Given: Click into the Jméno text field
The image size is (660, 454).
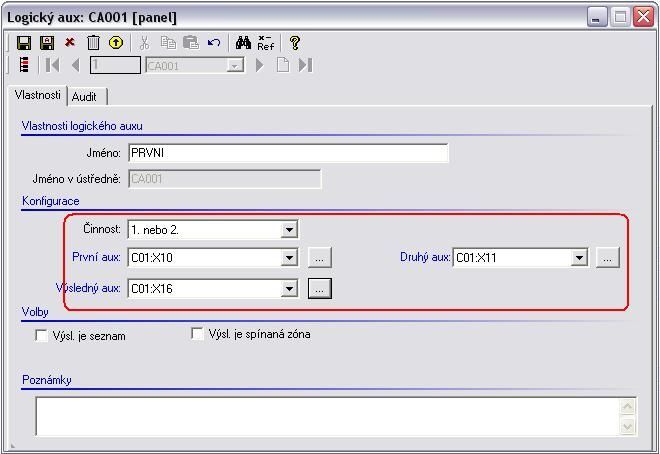Looking at the screenshot, I should [288, 153].
